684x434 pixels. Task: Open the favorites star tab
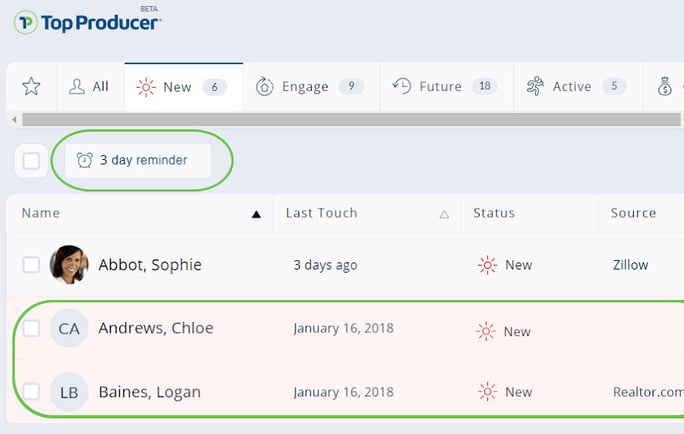[x=31, y=86]
